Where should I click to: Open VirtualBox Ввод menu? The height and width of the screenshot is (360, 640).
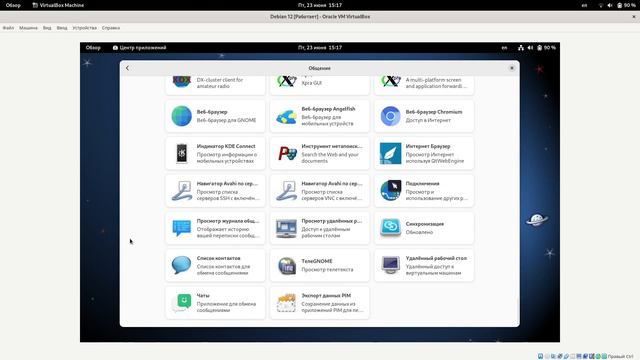coord(62,28)
